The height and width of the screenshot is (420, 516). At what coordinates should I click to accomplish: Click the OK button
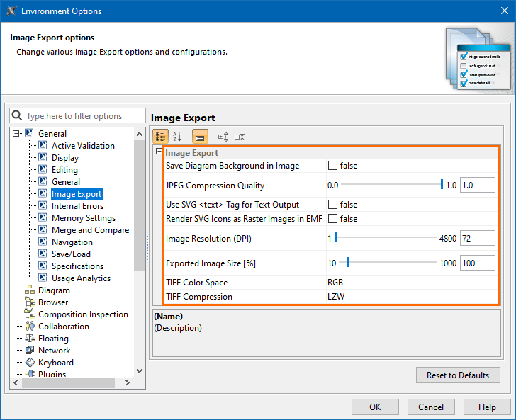point(375,407)
